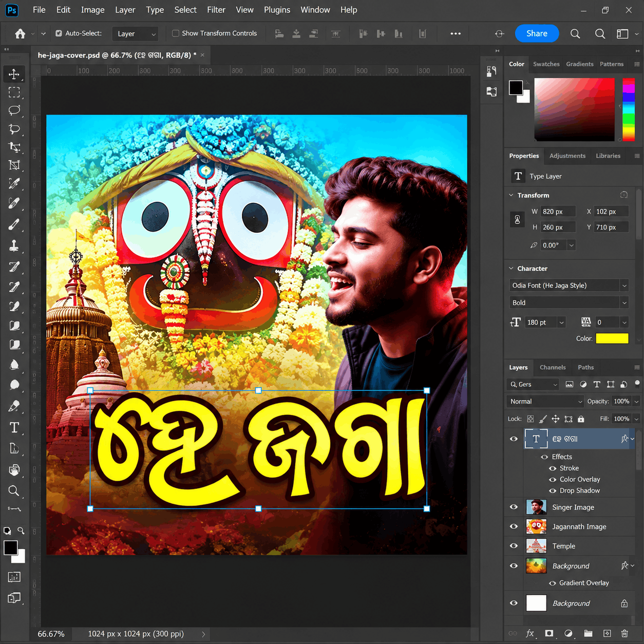Select the Zoom tool in the toolbar
644x644 pixels.
pos(14,491)
